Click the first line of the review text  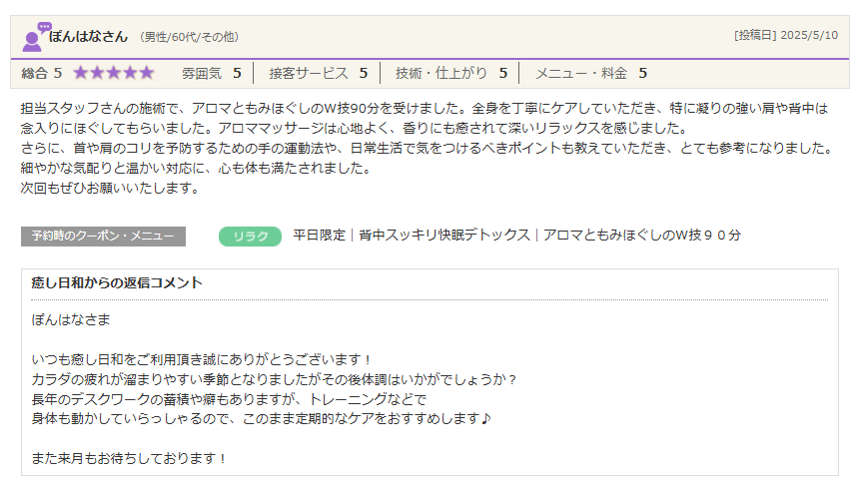425,108
